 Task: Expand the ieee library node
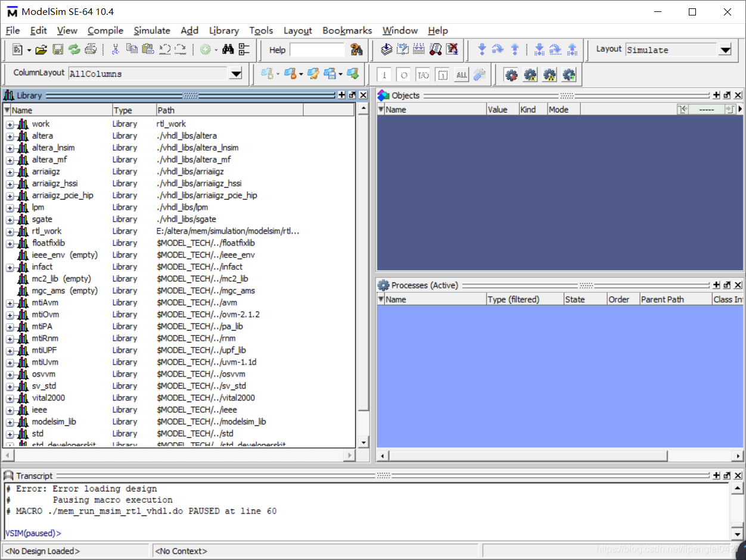(x=10, y=410)
